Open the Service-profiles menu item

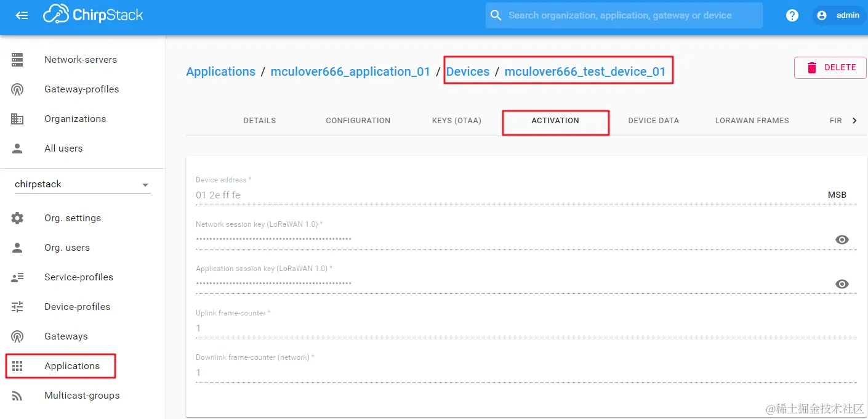coord(82,277)
